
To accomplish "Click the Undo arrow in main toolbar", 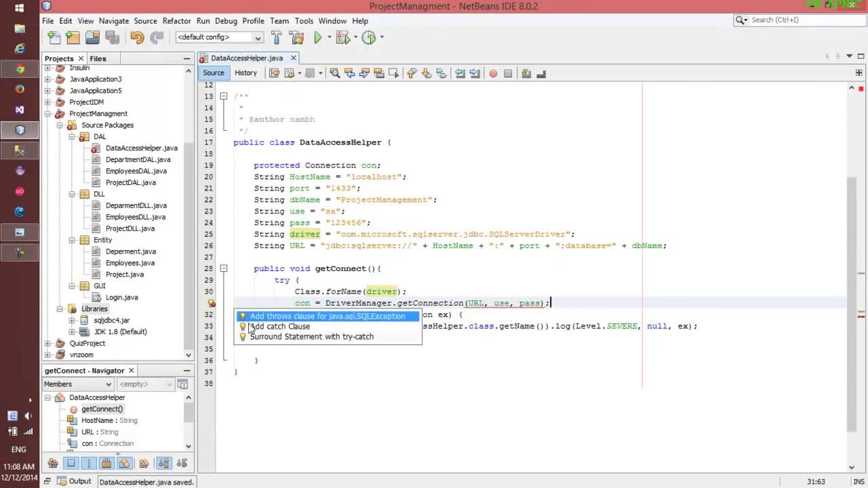I will (x=138, y=38).
